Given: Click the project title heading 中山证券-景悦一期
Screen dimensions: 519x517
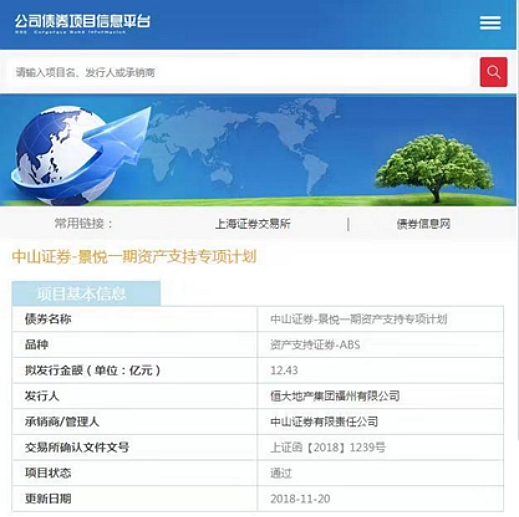Looking at the screenshot, I should 134,257.
